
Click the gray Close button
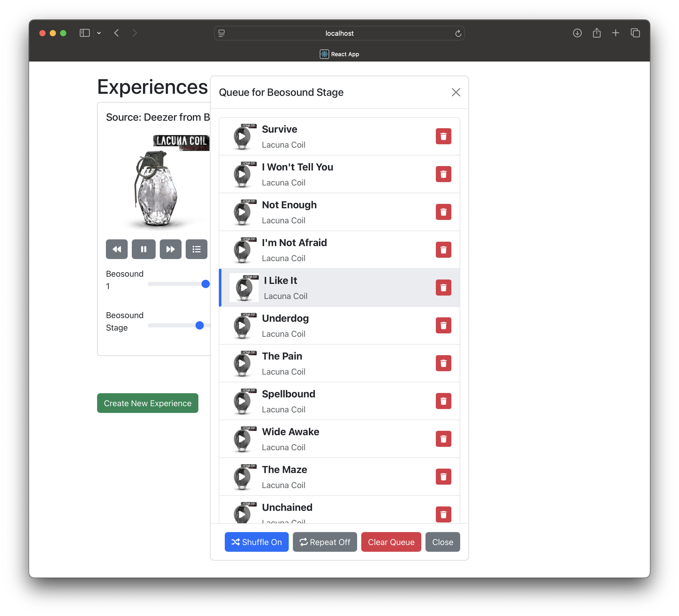pos(443,542)
